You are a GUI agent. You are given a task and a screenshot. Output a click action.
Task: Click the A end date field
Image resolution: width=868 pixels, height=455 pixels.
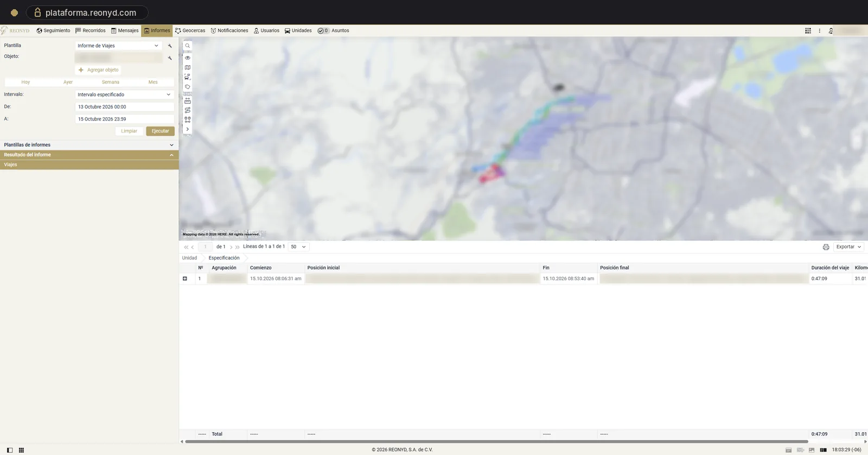pos(124,119)
